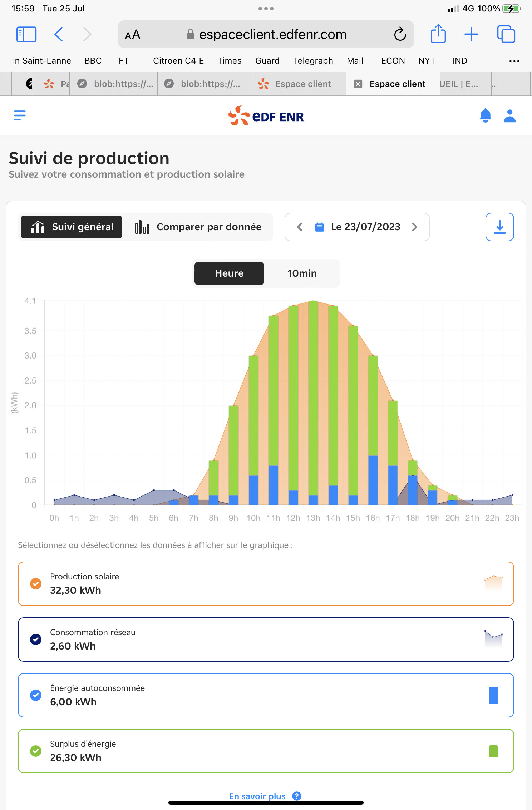Switch to Comparer par donnée tab

coord(198,227)
